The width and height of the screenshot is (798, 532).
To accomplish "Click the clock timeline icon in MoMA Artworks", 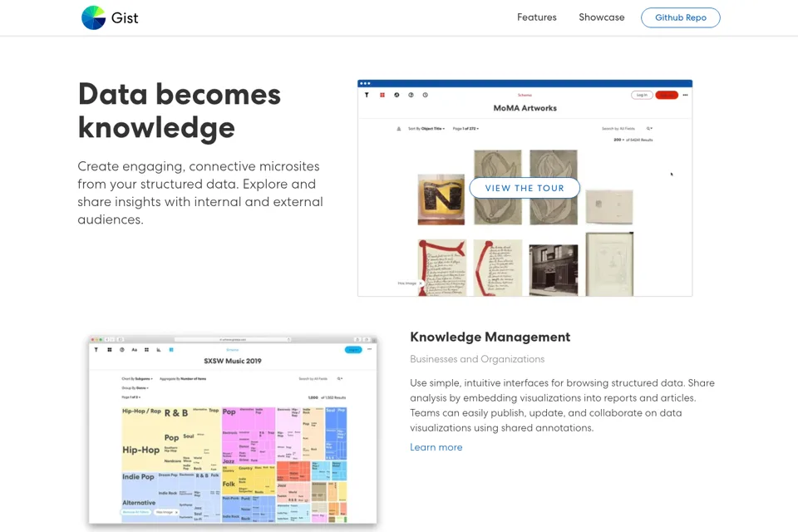I will tap(425, 96).
